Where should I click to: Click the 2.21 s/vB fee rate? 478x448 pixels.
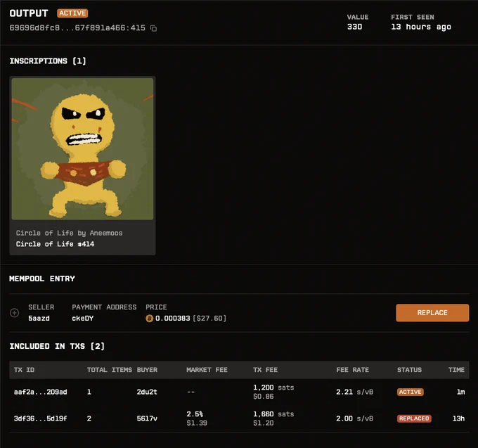(x=354, y=392)
